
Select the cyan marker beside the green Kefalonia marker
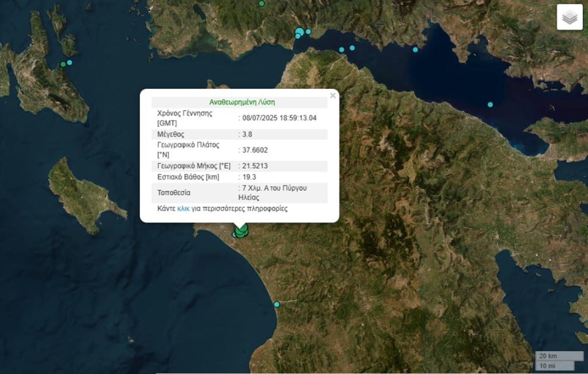(x=70, y=63)
